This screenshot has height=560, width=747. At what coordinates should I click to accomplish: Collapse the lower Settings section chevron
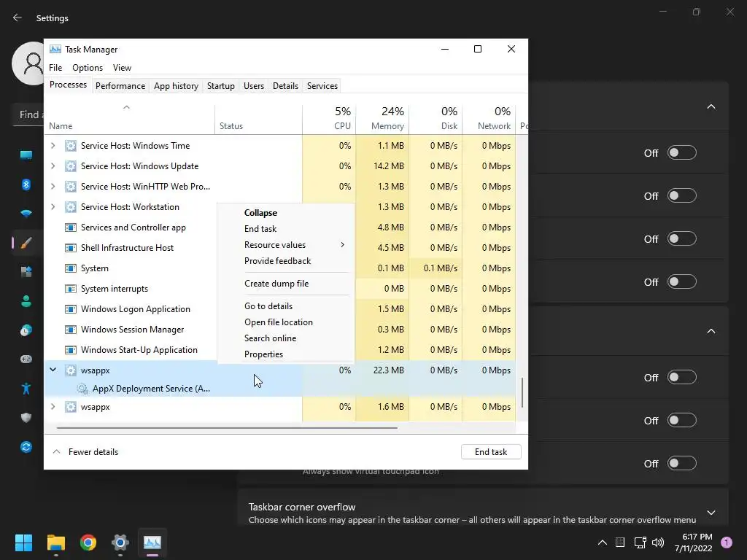(x=711, y=331)
